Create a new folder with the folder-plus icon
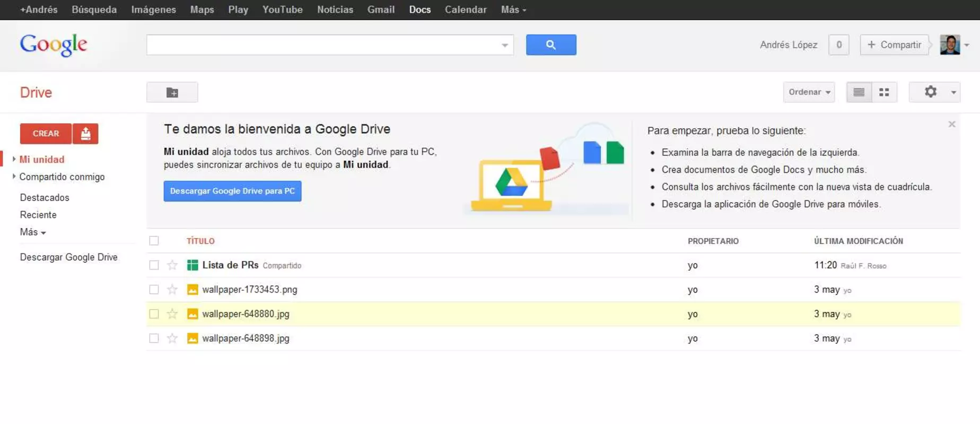Viewport: 980px width, 424px height. (172, 92)
